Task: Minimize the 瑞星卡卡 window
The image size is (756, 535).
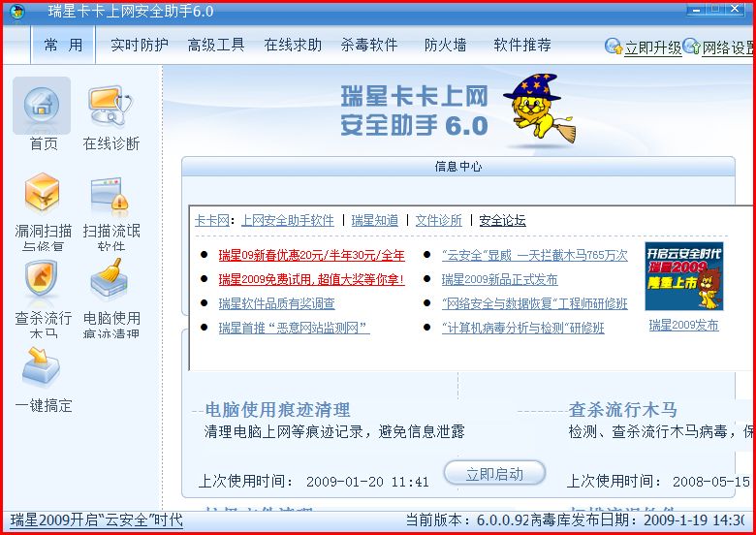Action: tap(697, 9)
